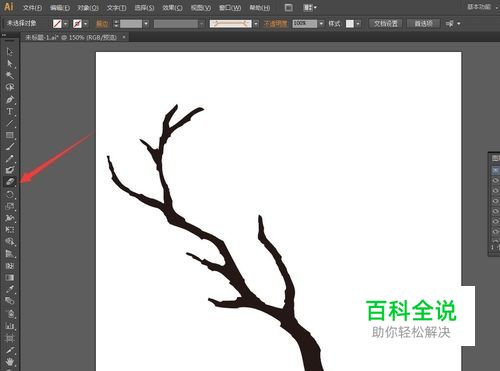Open the 帮助 (Help) menu
Screen dimensions: 500x371
click(x=260, y=8)
